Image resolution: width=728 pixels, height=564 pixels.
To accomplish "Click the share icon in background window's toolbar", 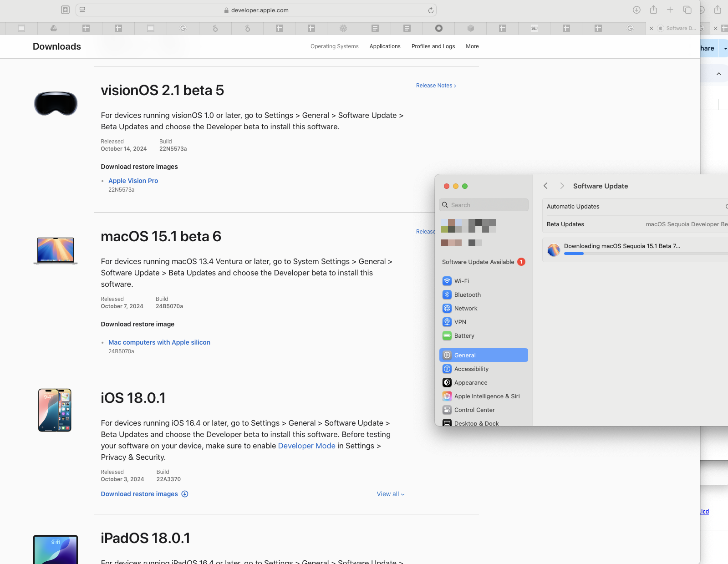I will [718, 10].
